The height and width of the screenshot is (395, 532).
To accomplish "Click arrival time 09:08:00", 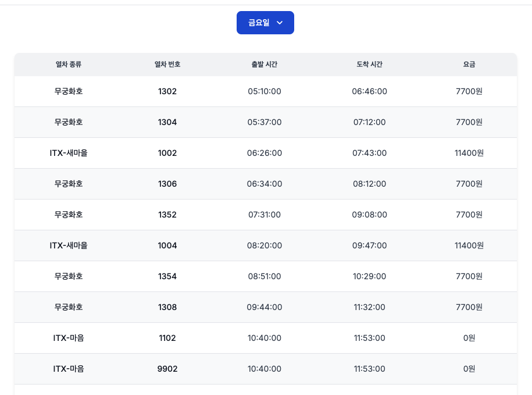I will (369, 215).
